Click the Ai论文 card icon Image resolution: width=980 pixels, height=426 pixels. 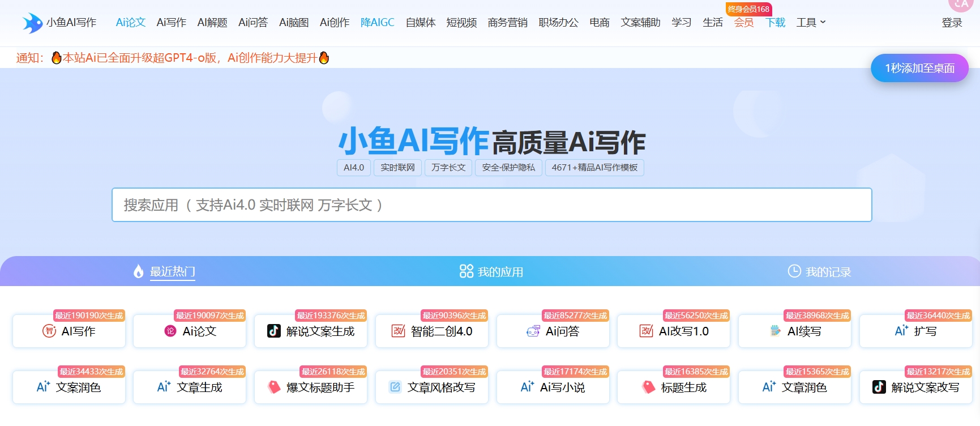pos(170,331)
